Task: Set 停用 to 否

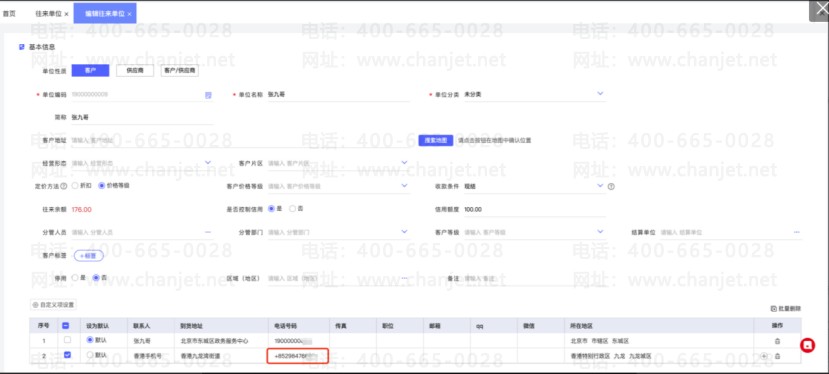Action: tap(96, 278)
